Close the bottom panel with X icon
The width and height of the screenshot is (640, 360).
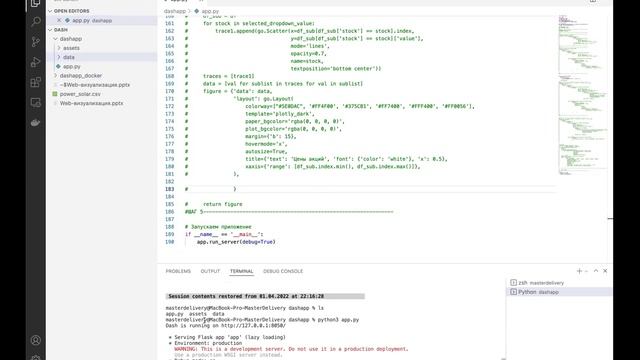tap(605, 271)
